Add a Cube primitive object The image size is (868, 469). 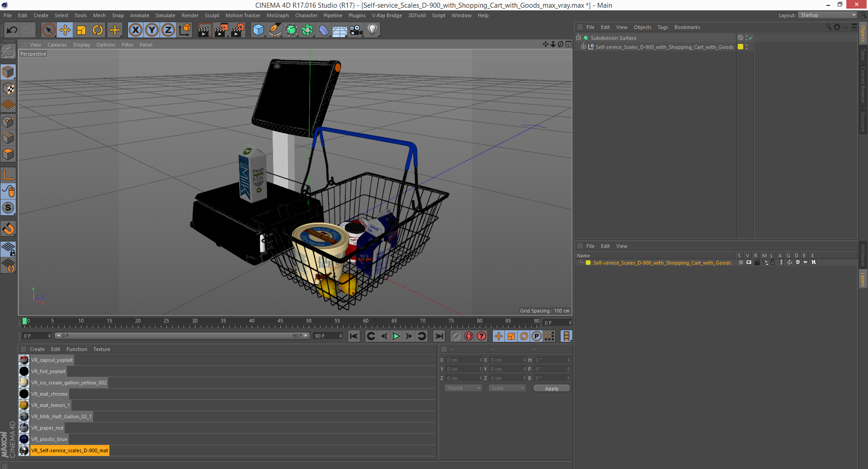258,30
